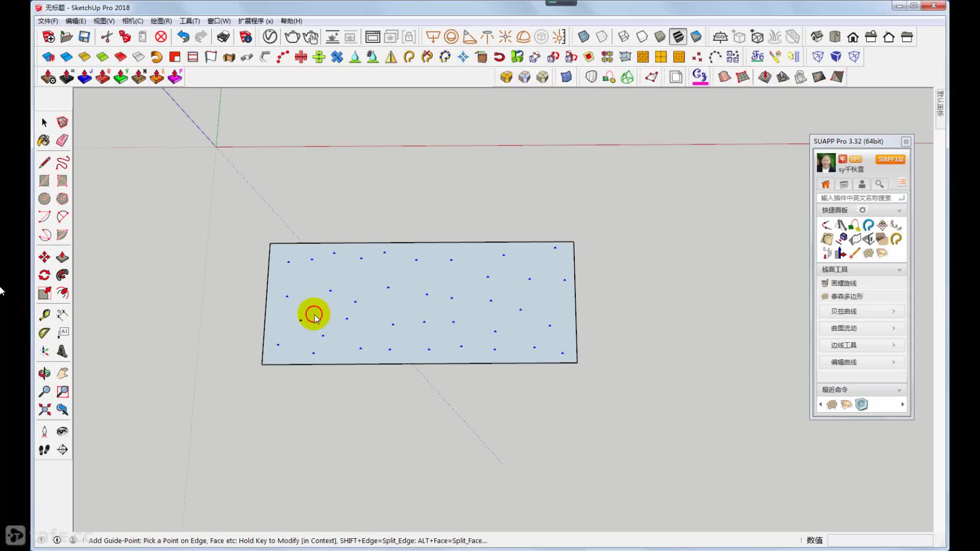Pick the Follow Me tool
The width and height of the screenshot is (980, 551).
62,275
